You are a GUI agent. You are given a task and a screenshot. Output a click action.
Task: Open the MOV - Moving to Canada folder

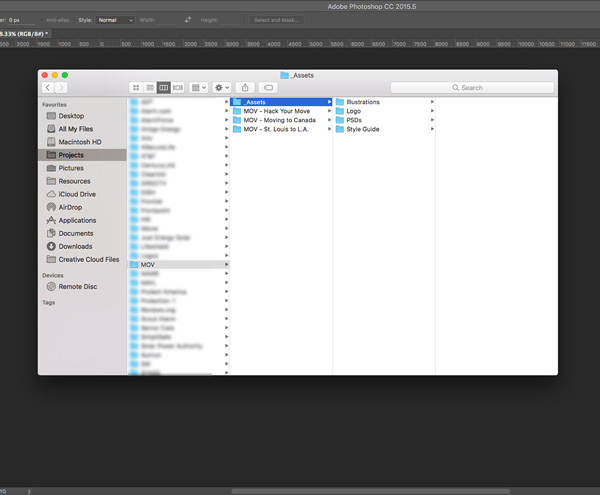point(281,120)
